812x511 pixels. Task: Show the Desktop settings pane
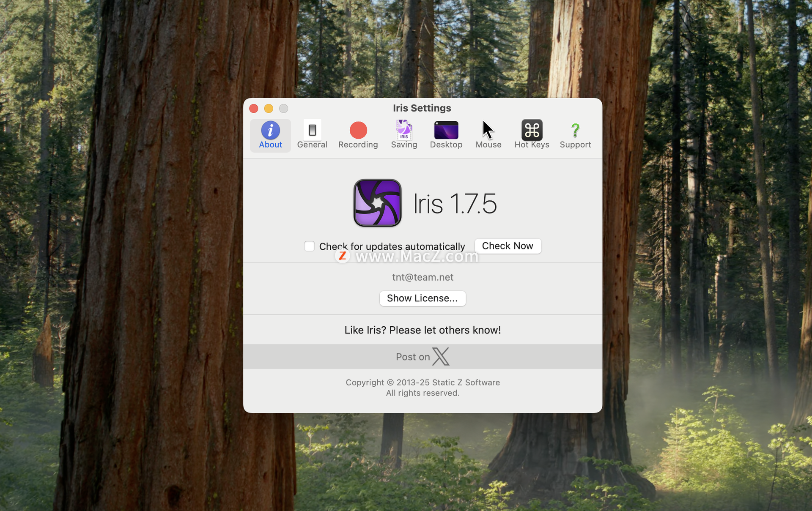pyautogui.click(x=446, y=135)
